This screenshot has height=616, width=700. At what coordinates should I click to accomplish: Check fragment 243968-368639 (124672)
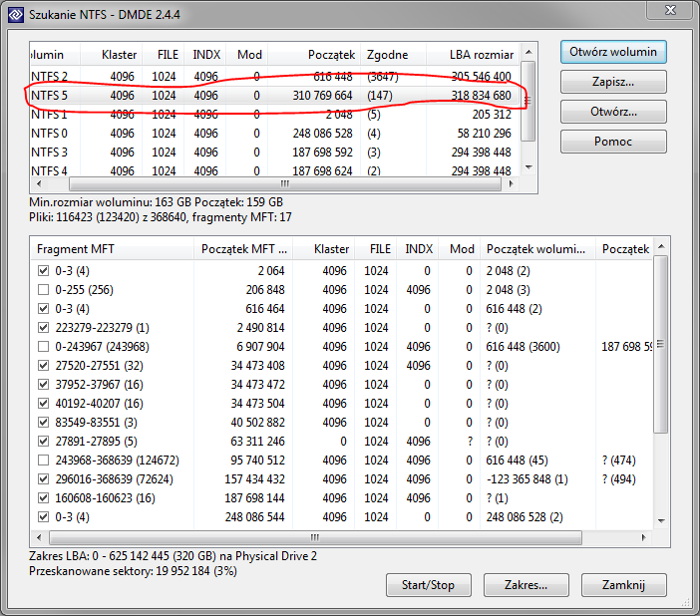click(x=43, y=461)
